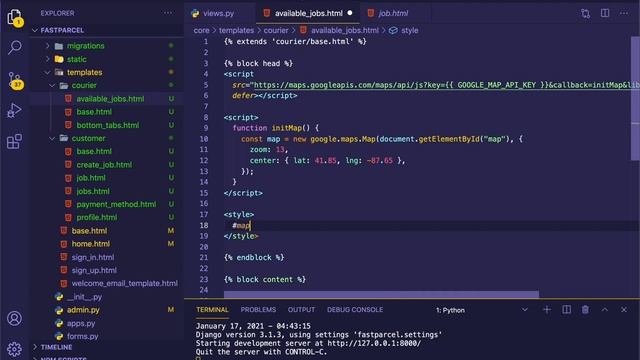640x360 pixels.
Task: Select the OUTPUT panel tab
Action: pyautogui.click(x=301, y=310)
